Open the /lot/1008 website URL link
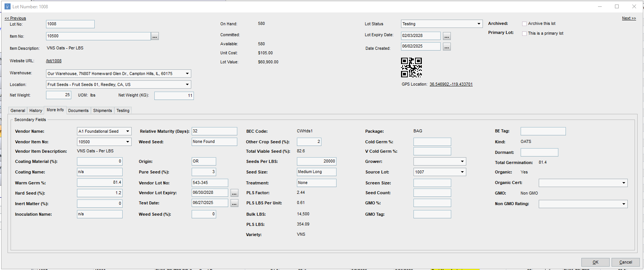The width and height of the screenshot is (644, 270). pos(54,61)
